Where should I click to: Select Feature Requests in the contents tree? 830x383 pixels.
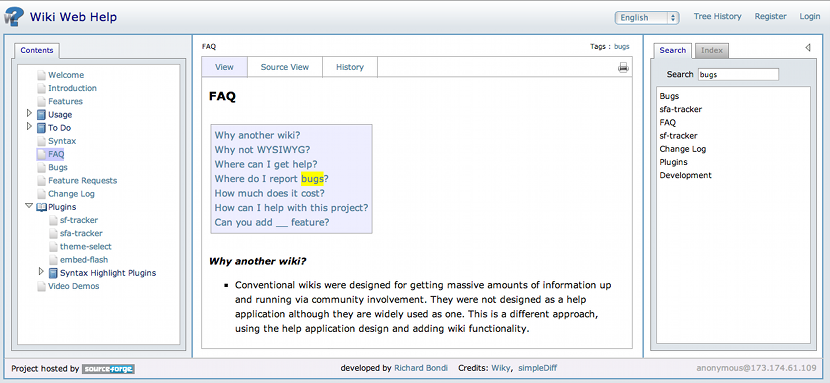point(83,181)
